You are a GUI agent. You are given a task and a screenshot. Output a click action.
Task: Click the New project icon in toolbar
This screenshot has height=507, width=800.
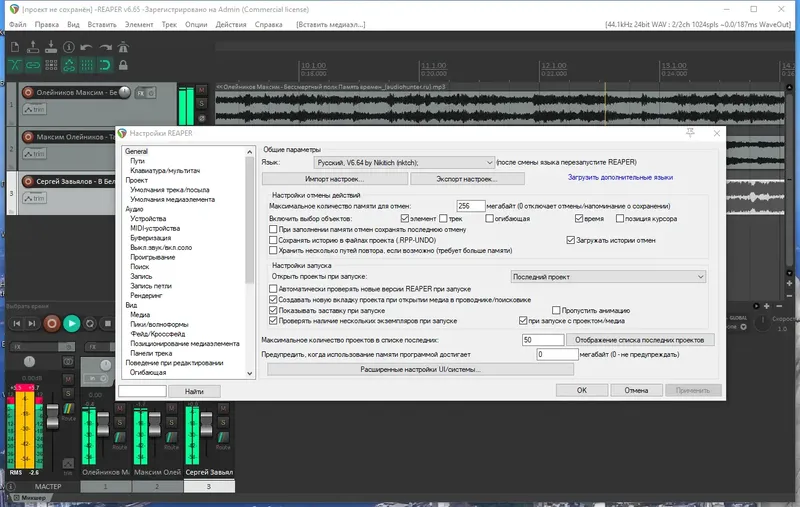coord(15,47)
